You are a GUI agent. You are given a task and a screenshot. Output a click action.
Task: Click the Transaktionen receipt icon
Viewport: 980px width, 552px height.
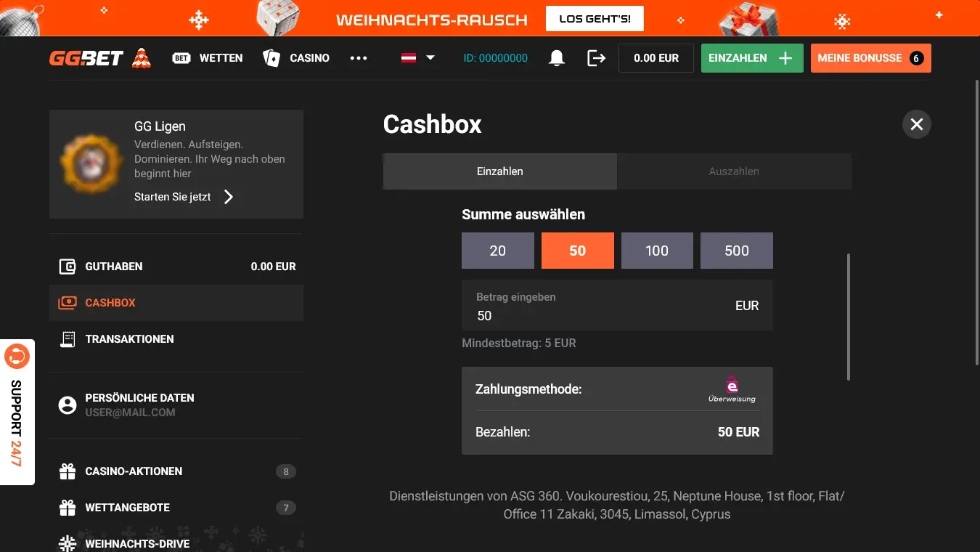coord(67,338)
